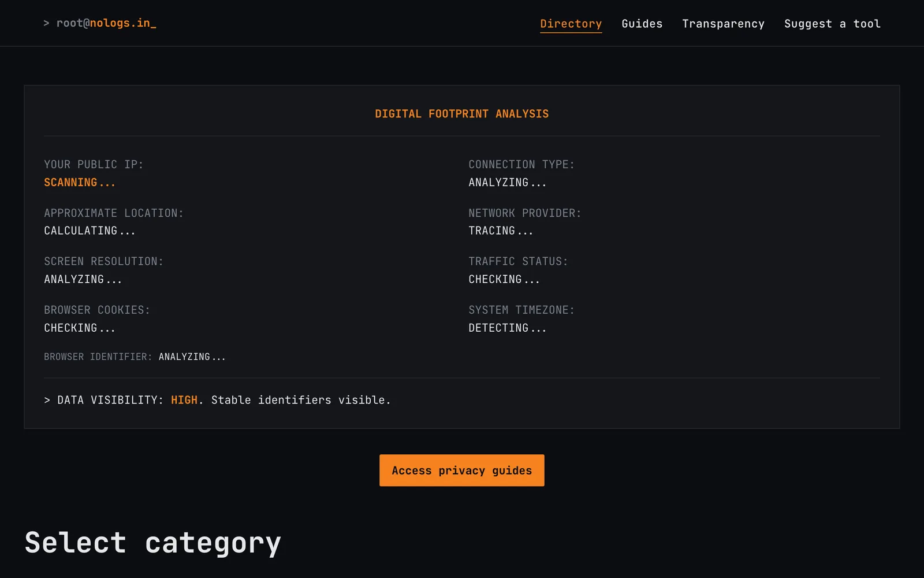The width and height of the screenshot is (924, 578).
Task: Open the Directory nav item
Action: click(571, 24)
